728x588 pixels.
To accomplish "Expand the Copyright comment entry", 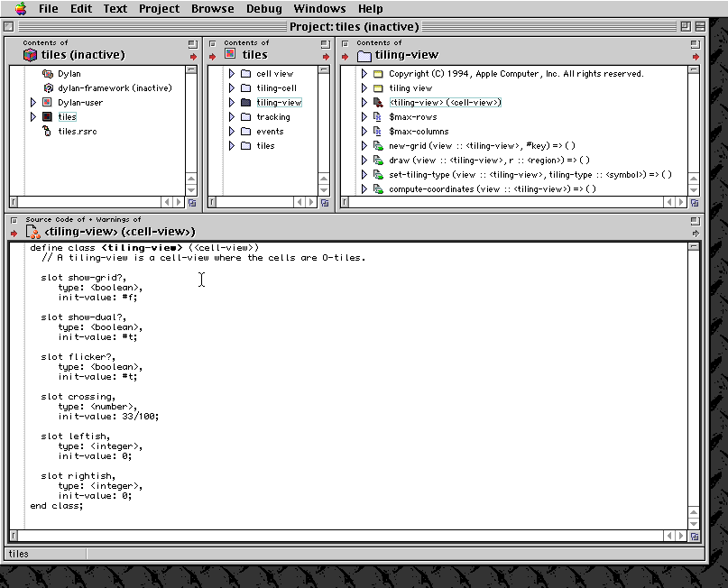I will [364, 73].
